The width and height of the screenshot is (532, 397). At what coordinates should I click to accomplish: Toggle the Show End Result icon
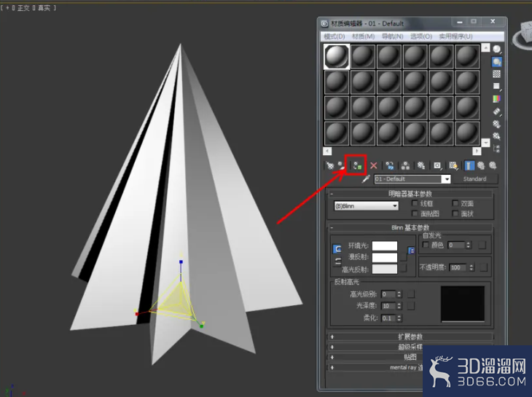coord(469,165)
